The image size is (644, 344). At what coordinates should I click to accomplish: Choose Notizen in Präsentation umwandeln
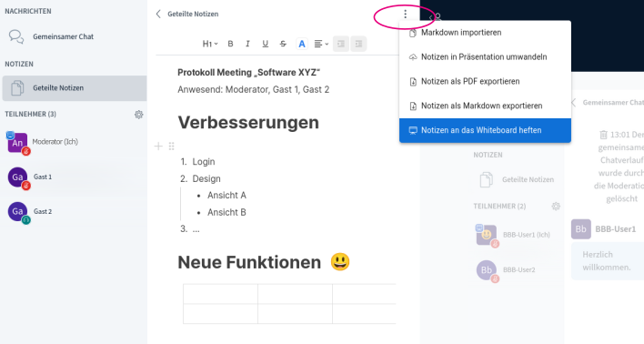pos(485,57)
